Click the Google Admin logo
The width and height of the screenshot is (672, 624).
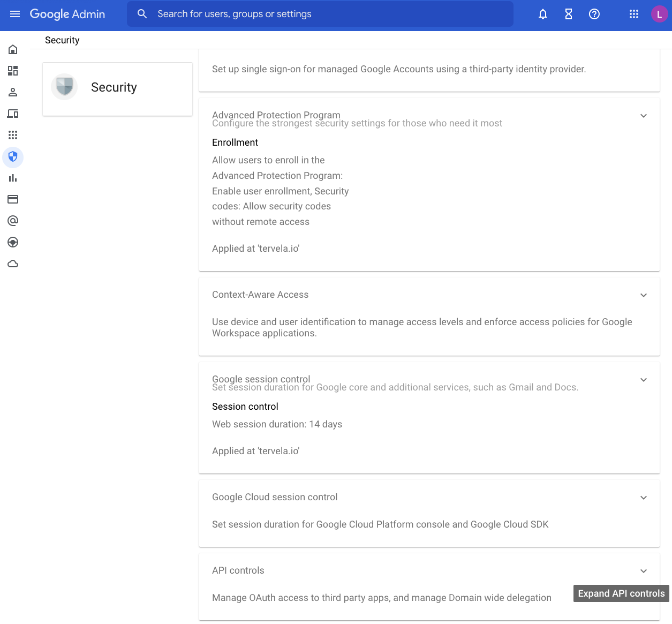(x=67, y=14)
